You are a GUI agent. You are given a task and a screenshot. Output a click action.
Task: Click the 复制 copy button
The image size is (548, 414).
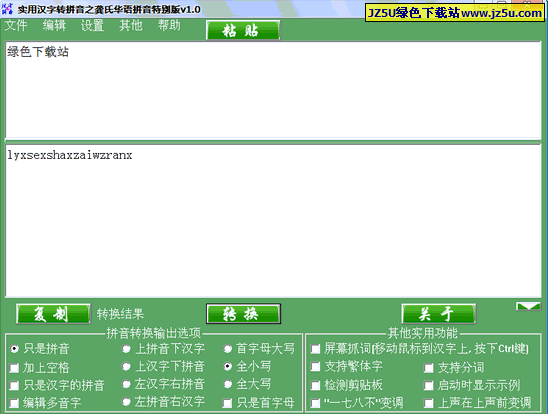[x=53, y=314]
